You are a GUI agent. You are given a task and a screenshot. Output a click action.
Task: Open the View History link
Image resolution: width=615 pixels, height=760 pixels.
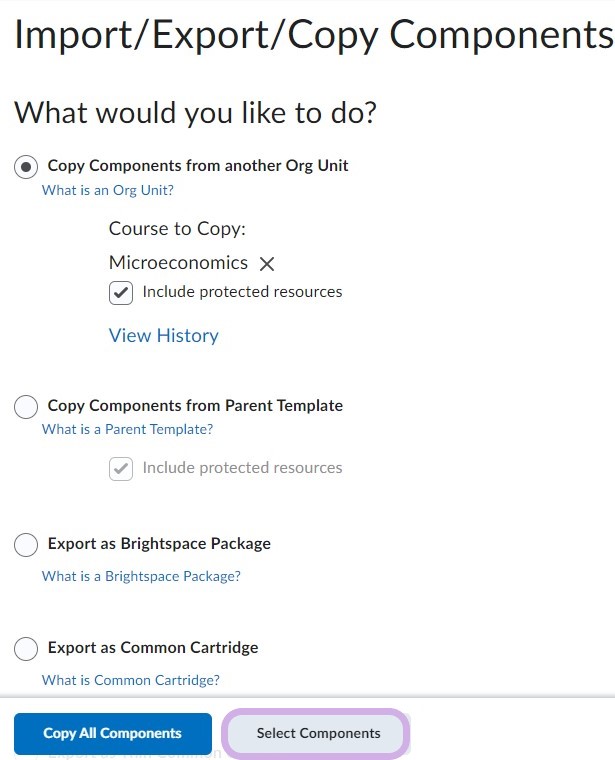coord(163,336)
